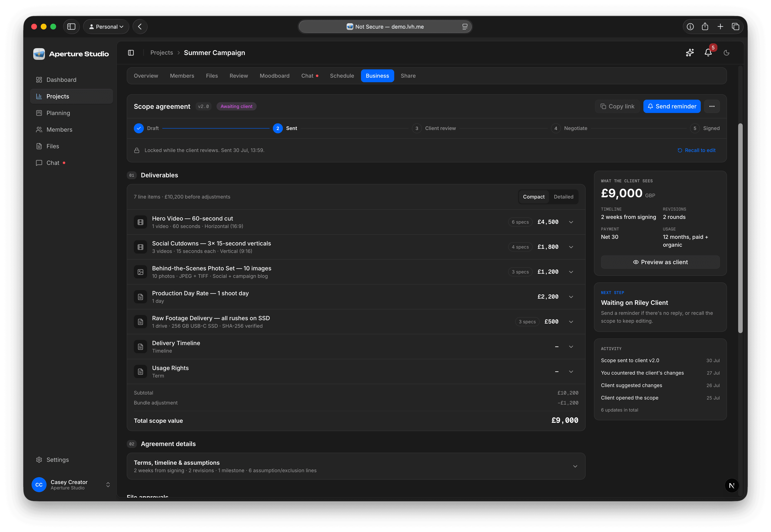Open the Dashboard sidebar item
771x532 pixels.
click(x=71, y=80)
